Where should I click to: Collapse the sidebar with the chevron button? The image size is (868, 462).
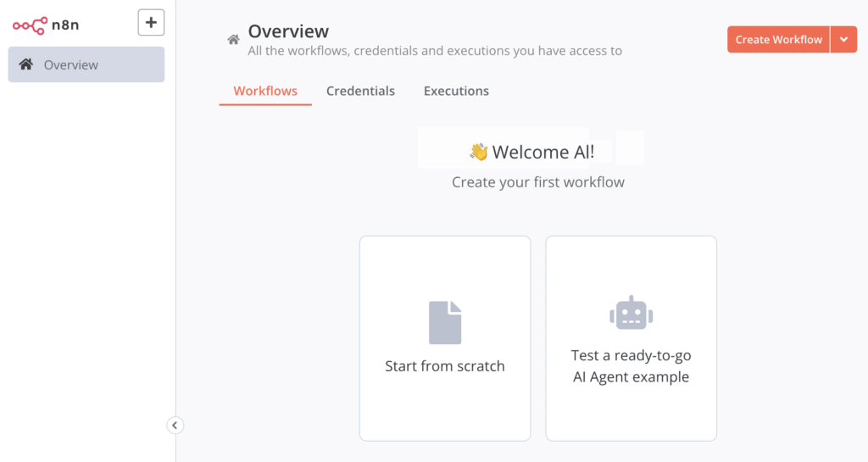pos(175,426)
